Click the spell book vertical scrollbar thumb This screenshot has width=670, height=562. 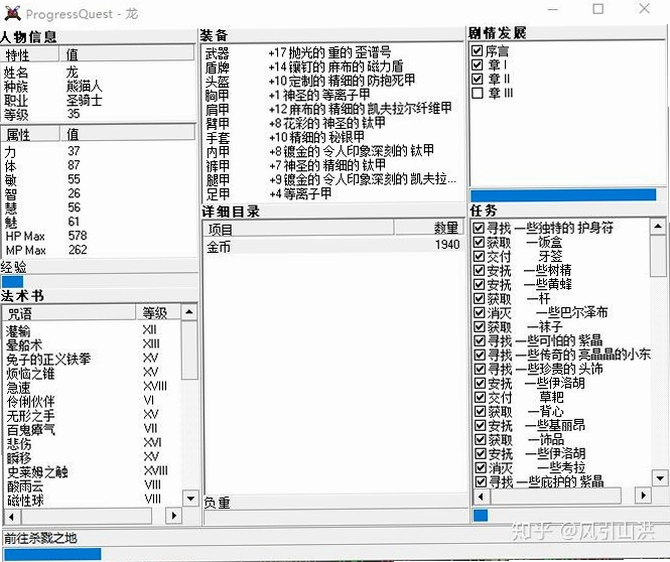[189, 350]
